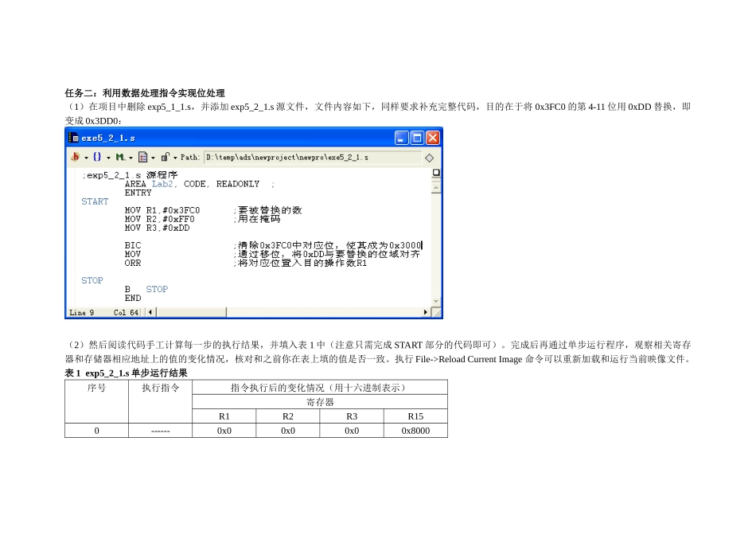Click the 'Lab2' area name in code
Viewport: 756px width, 535px height.
tap(162, 184)
